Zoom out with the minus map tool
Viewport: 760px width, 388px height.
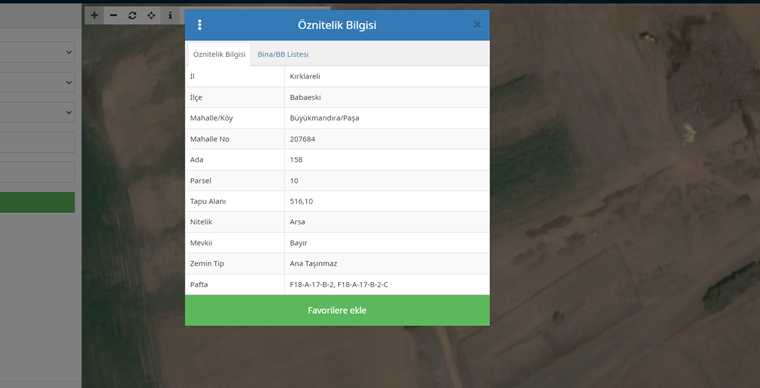tap(113, 16)
